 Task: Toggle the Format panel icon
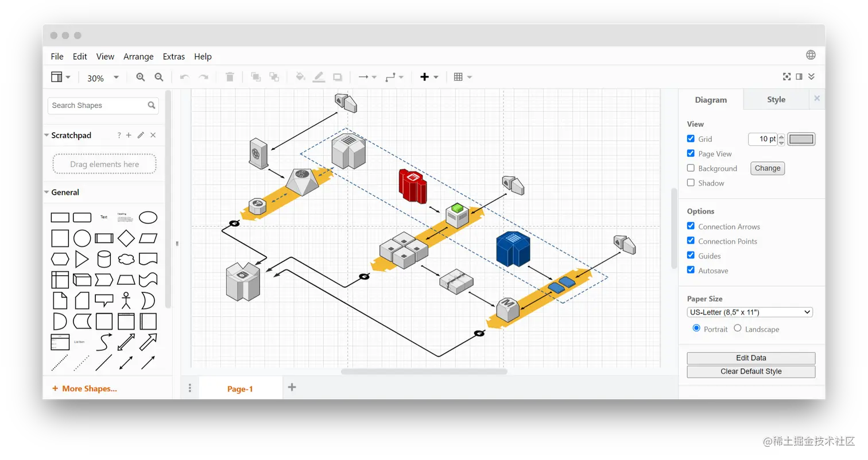click(799, 76)
